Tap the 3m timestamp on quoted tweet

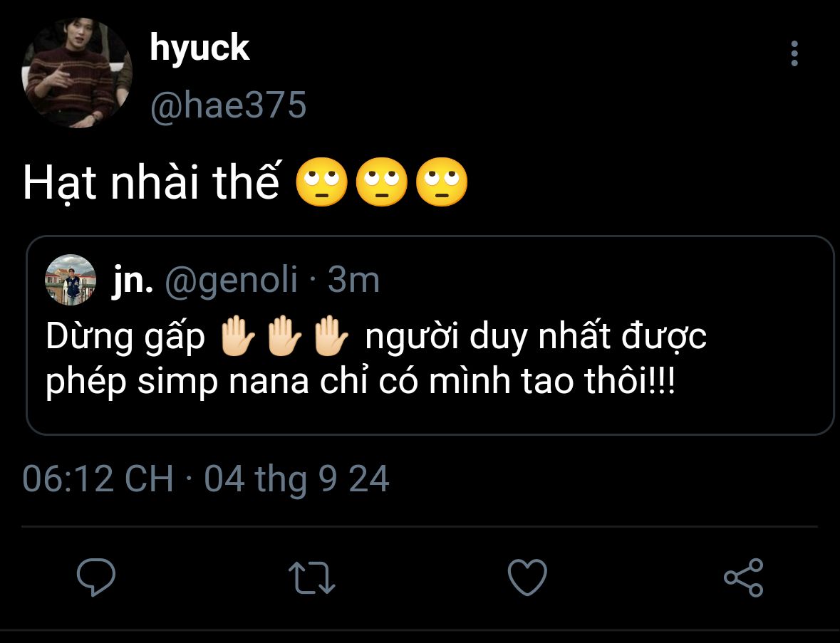point(353,281)
